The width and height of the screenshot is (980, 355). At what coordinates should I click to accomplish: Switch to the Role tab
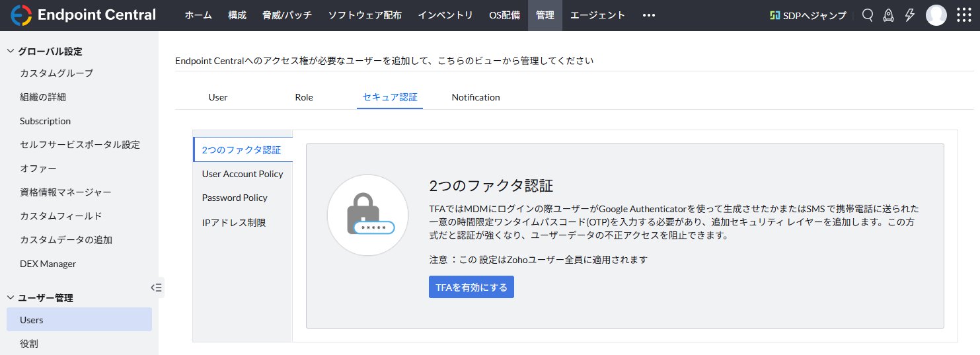click(x=304, y=97)
